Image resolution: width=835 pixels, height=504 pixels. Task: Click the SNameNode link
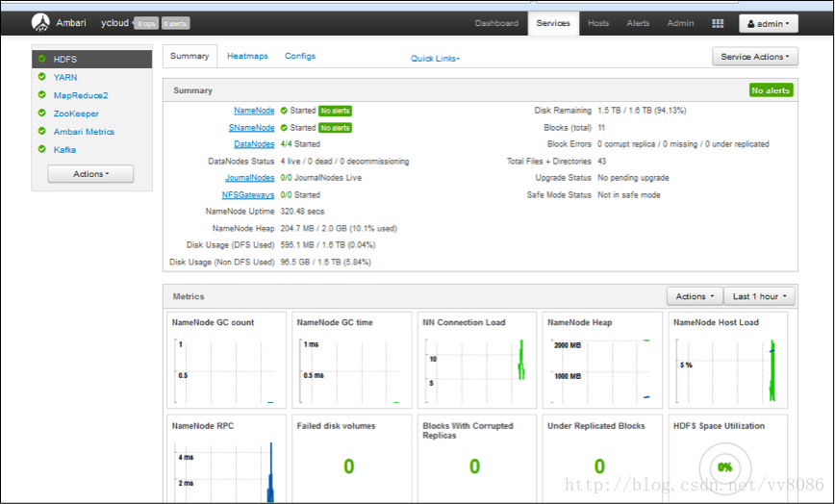(x=251, y=128)
